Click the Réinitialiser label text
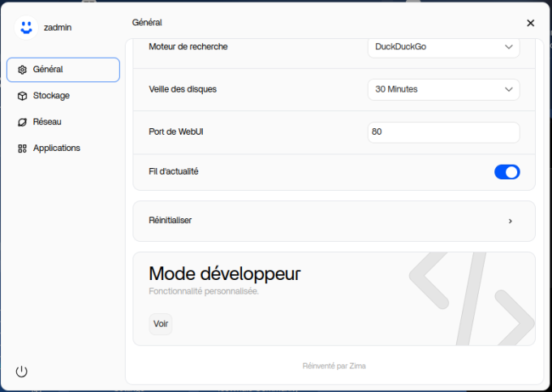Image resolution: width=552 pixels, height=392 pixels. 170,221
